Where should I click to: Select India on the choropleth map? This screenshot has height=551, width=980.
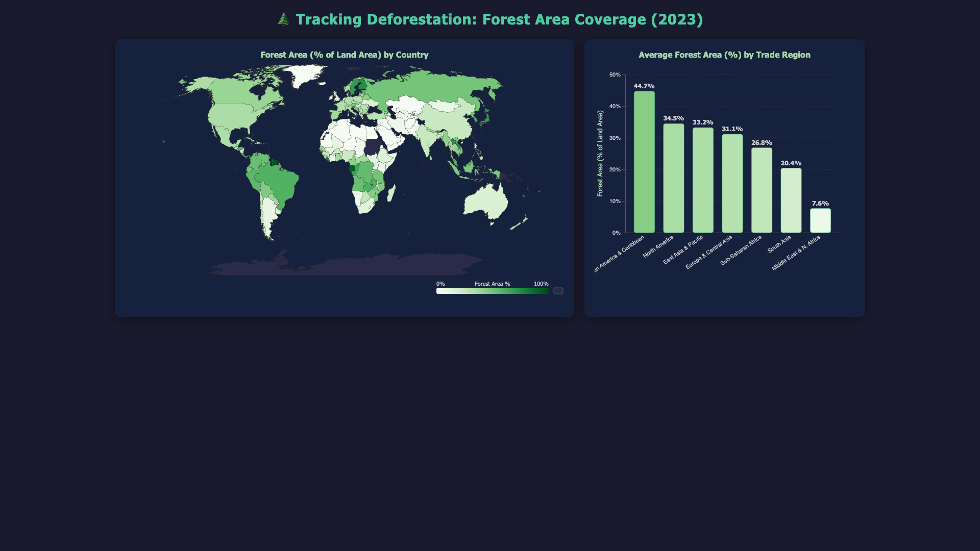click(x=428, y=140)
